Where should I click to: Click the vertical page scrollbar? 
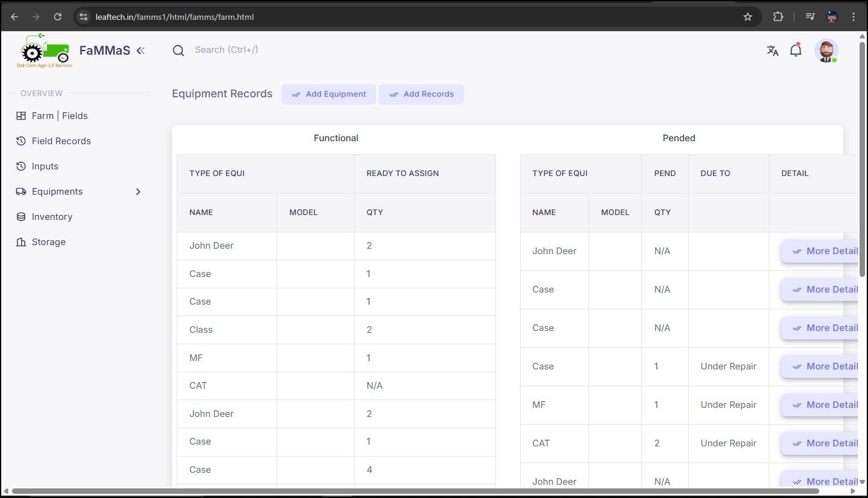(863, 159)
